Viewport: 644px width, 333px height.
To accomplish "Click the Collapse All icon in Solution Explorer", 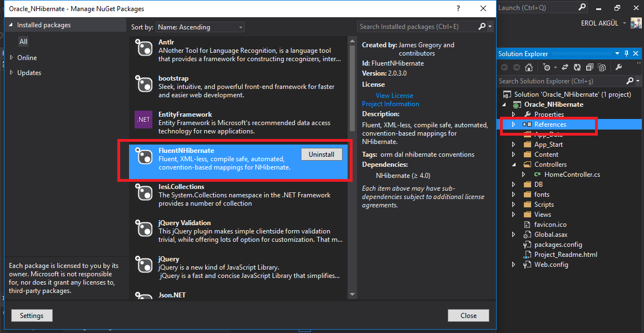I will click(589, 67).
